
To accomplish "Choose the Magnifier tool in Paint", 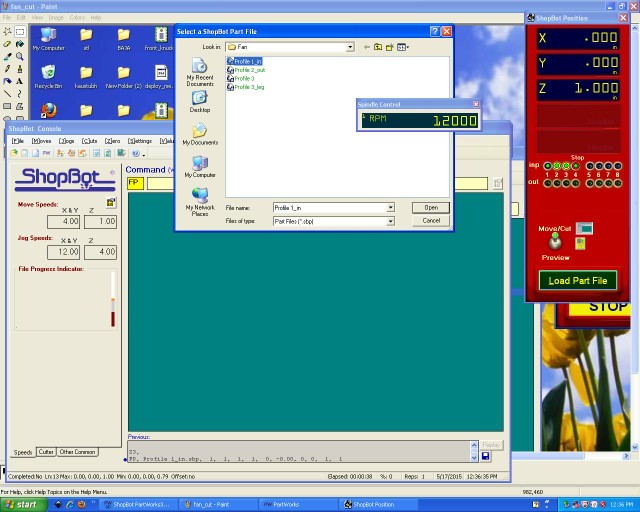I will [20, 56].
